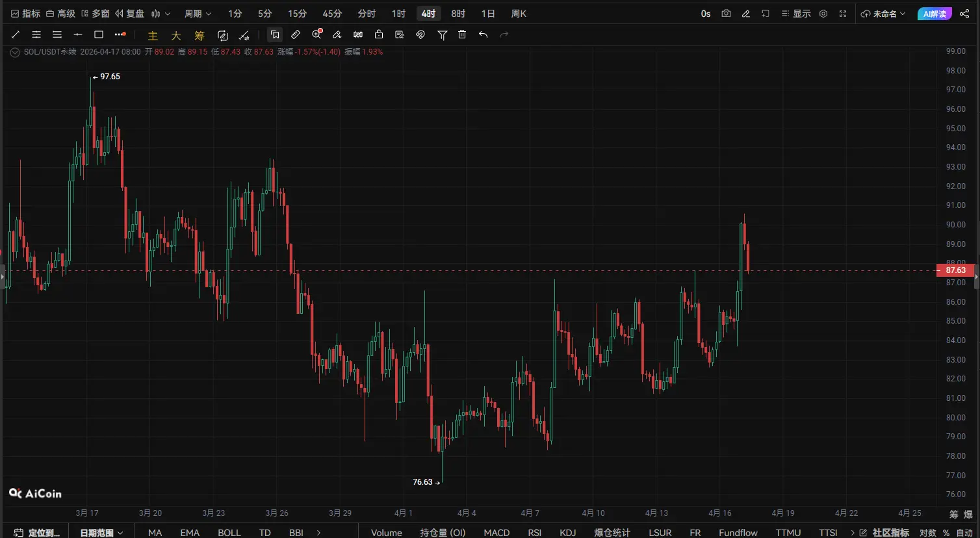The height and width of the screenshot is (538, 980).
Task: Switch to the 1日 timeframe
Action: 488,14
